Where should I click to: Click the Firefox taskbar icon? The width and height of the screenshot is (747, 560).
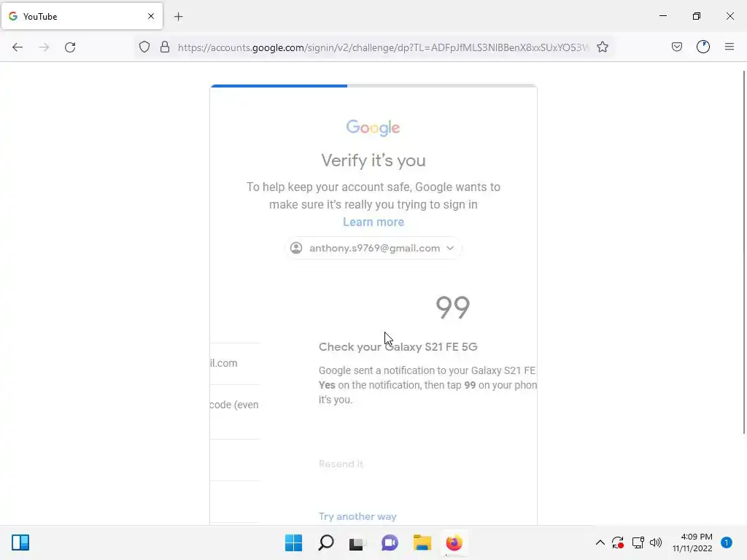454,542
